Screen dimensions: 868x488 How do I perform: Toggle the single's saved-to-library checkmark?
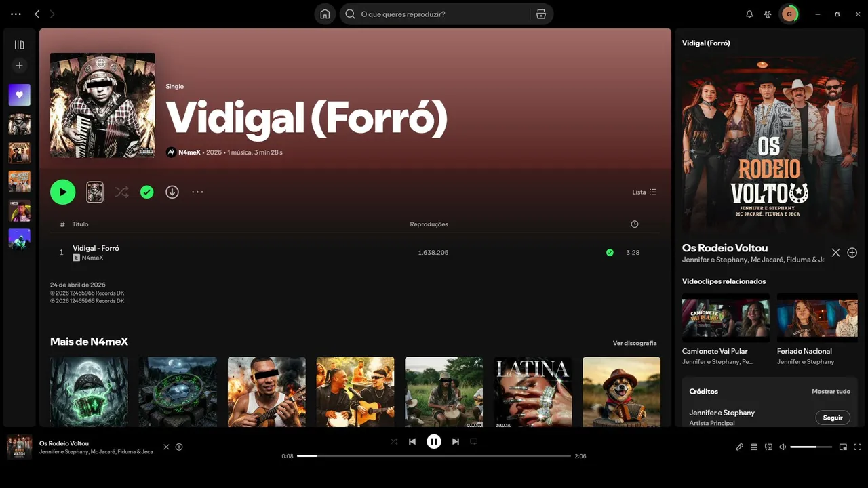pyautogui.click(x=146, y=192)
